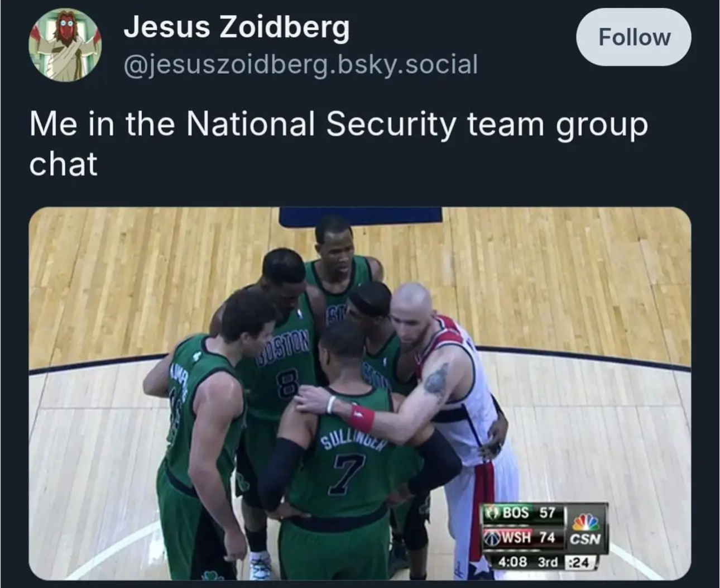Click the Celtics logo beside BOS
Screen dimensions: 720x588
click(x=492, y=512)
